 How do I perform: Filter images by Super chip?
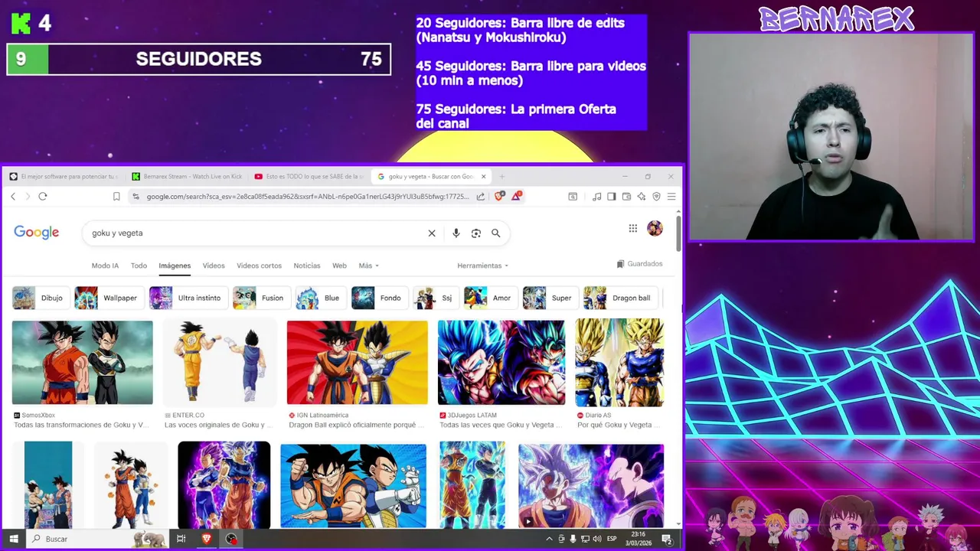(x=551, y=298)
